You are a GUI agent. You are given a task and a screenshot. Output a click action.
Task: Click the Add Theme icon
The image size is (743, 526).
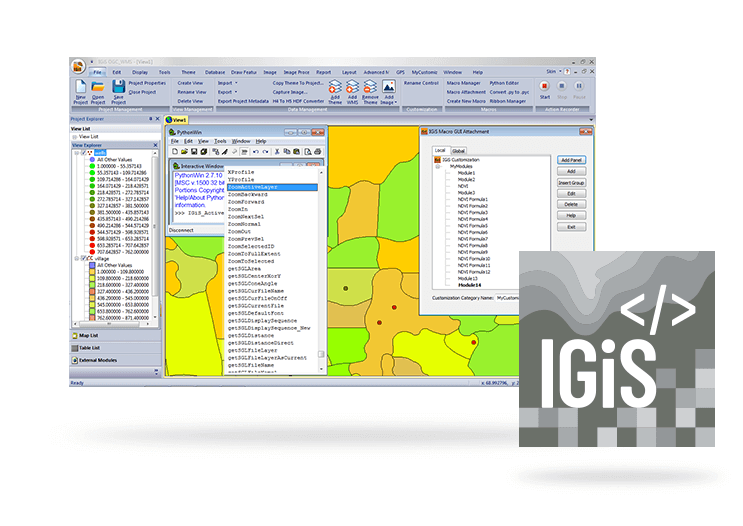(x=335, y=87)
